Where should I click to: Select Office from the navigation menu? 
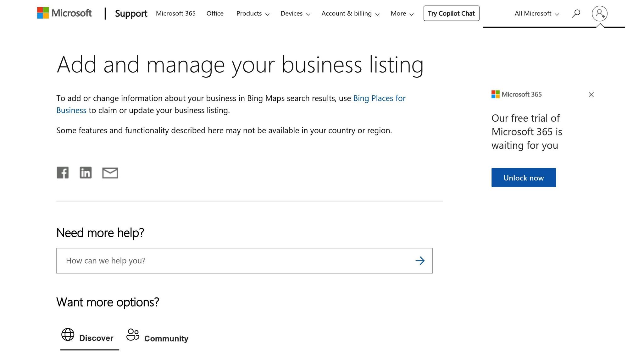pos(215,14)
